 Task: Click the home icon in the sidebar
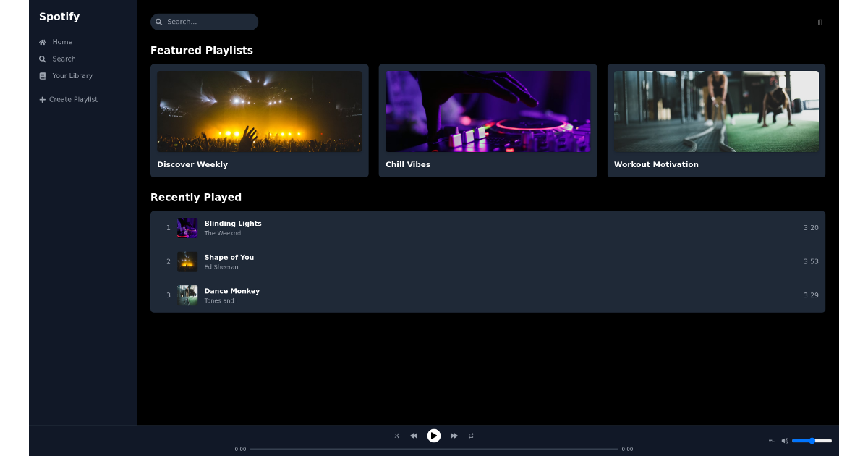pyautogui.click(x=42, y=41)
